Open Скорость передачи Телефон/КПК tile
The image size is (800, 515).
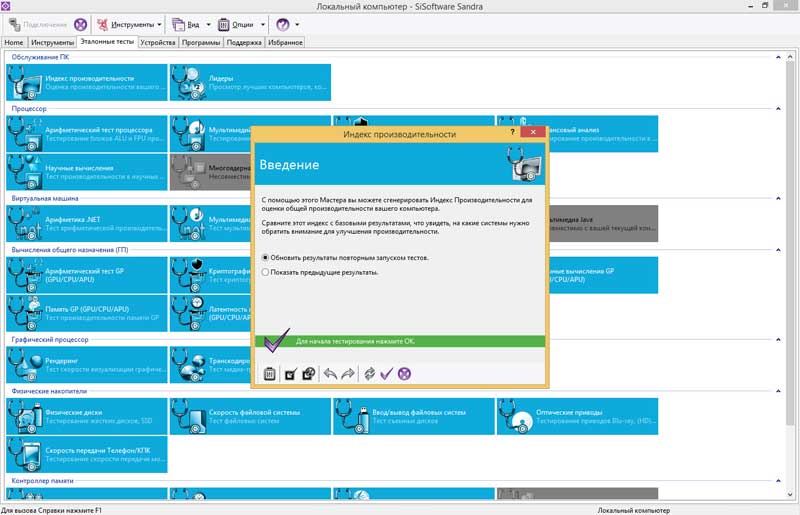[87, 454]
